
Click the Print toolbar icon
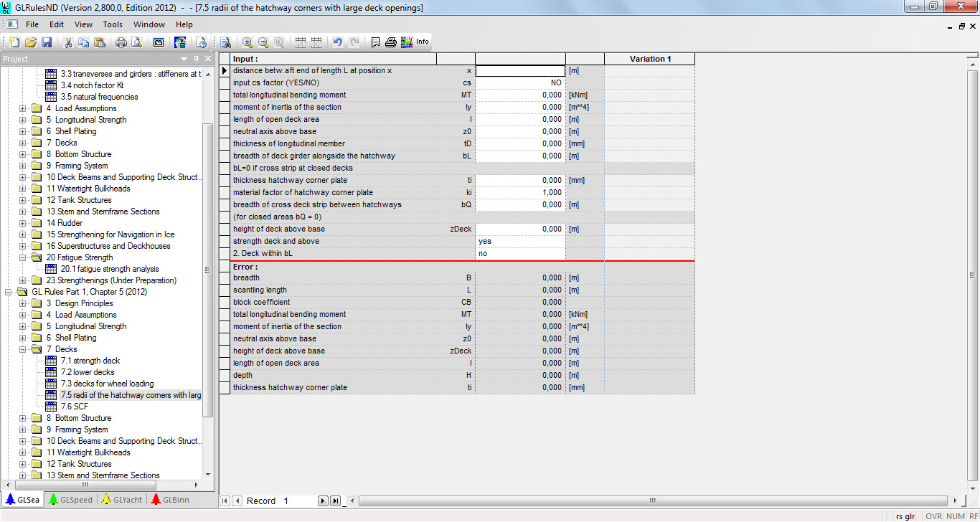[x=121, y=42]
